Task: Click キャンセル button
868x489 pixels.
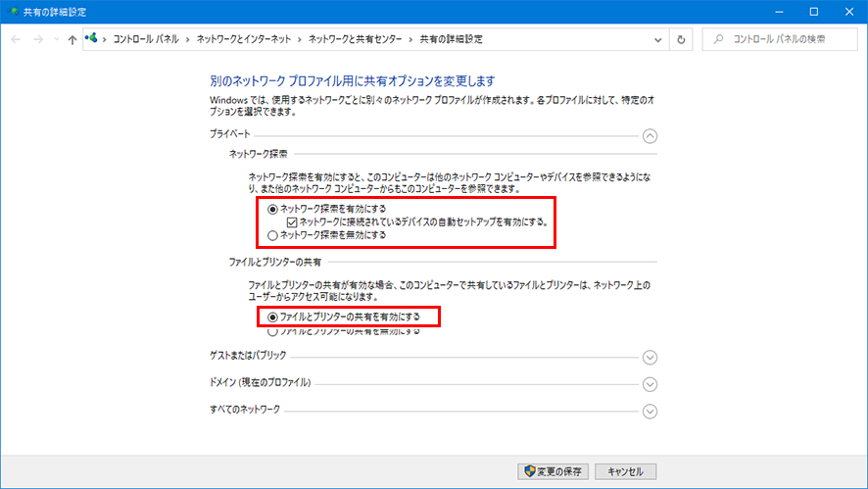Action: click(x=626, y=471)
